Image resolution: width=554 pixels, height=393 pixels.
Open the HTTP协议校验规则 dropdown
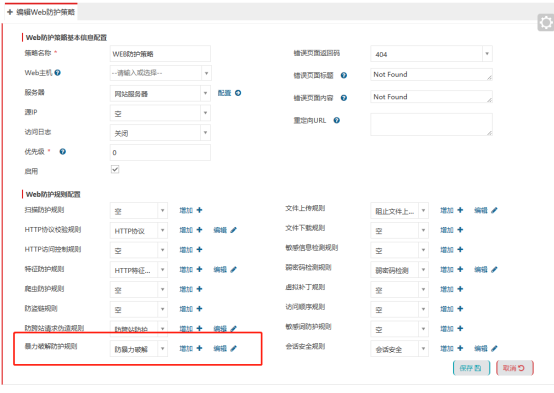coord(139,231)
